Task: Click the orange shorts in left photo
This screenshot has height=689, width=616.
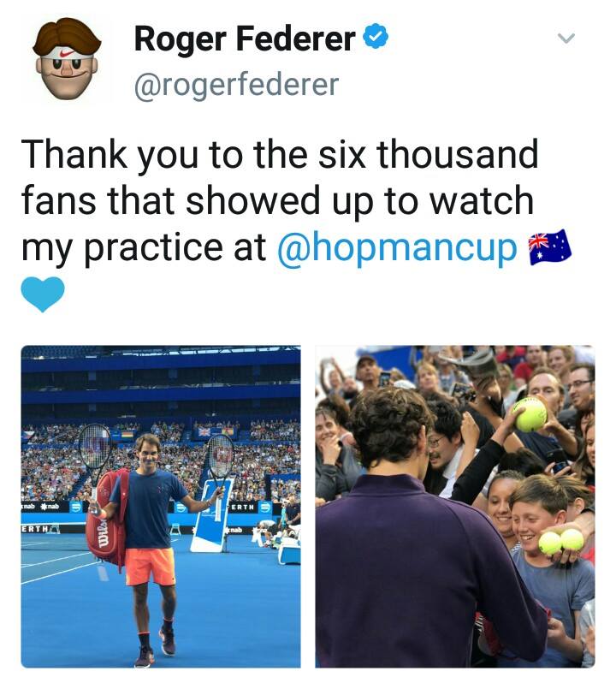Action: tap(151, 567)
